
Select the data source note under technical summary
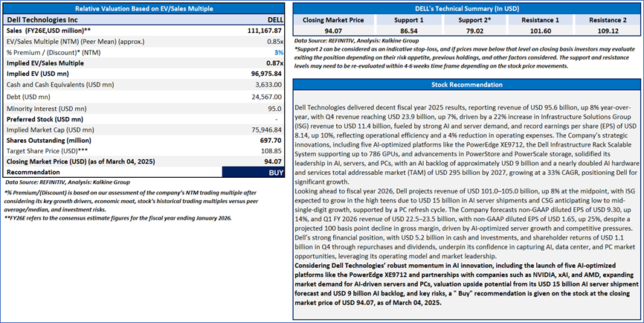pyautogui.click(x=356, y=41)
